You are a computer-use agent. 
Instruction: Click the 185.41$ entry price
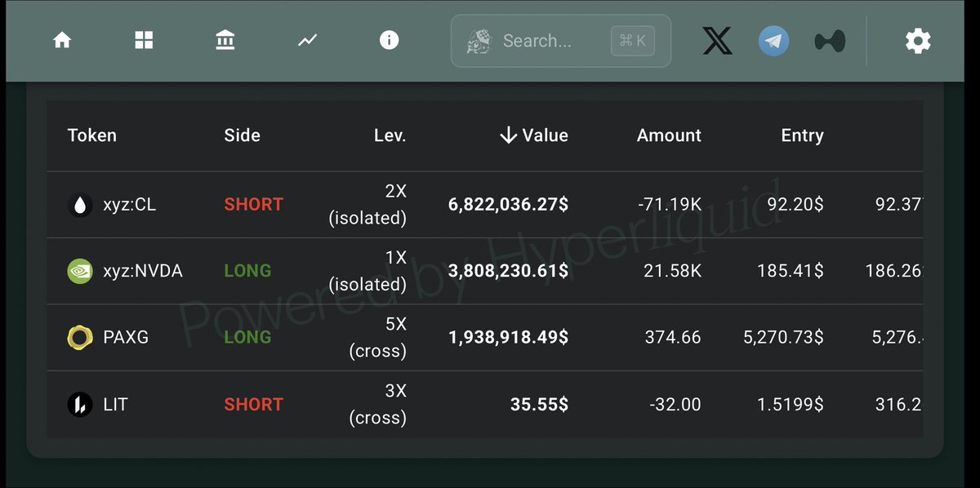coord(791,271)
